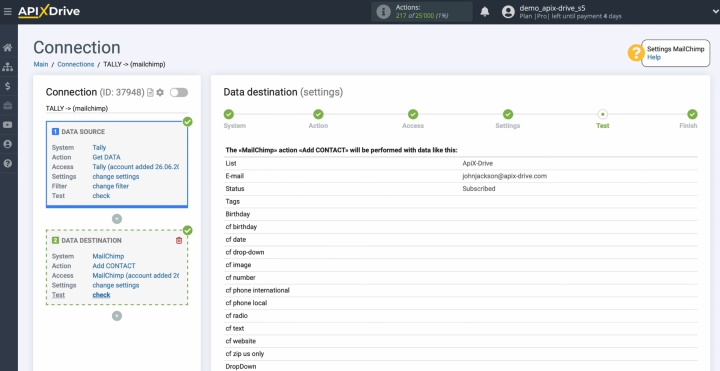Open the billing dollar sidebar icon
The image size is (720, 371).
click(7, 86)
